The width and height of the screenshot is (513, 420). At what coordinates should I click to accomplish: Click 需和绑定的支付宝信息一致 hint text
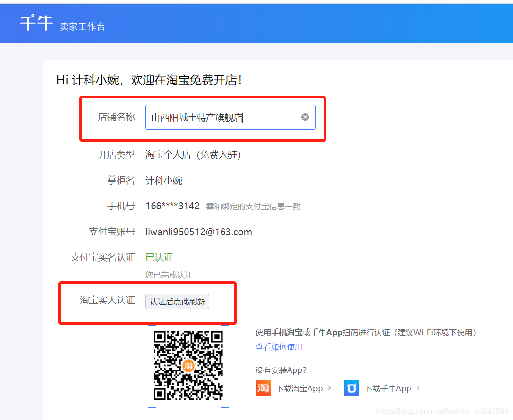click(x=253, y=207)
